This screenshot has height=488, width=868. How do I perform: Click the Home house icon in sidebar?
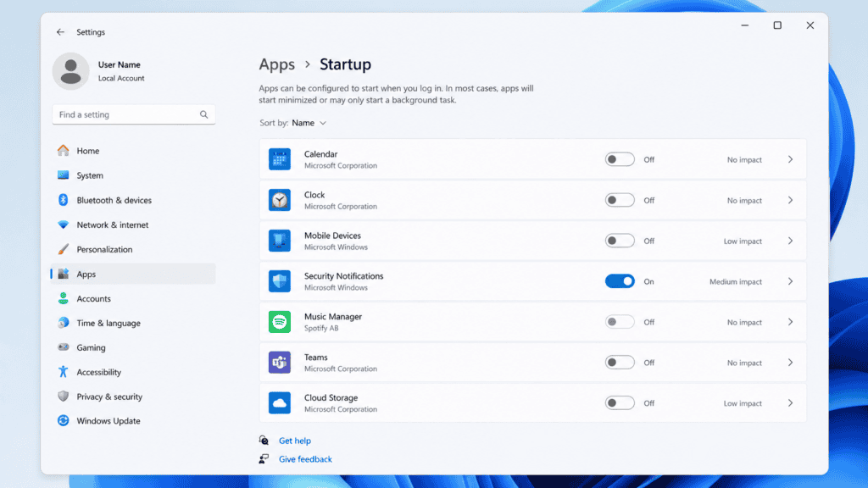pyautogui.click(x=63, y=151)
